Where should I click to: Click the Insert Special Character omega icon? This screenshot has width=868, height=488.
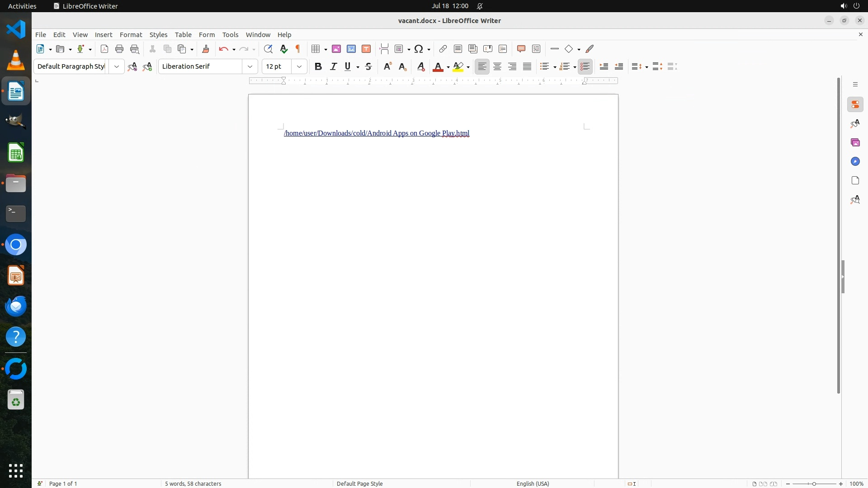click(x=419, y=49)
